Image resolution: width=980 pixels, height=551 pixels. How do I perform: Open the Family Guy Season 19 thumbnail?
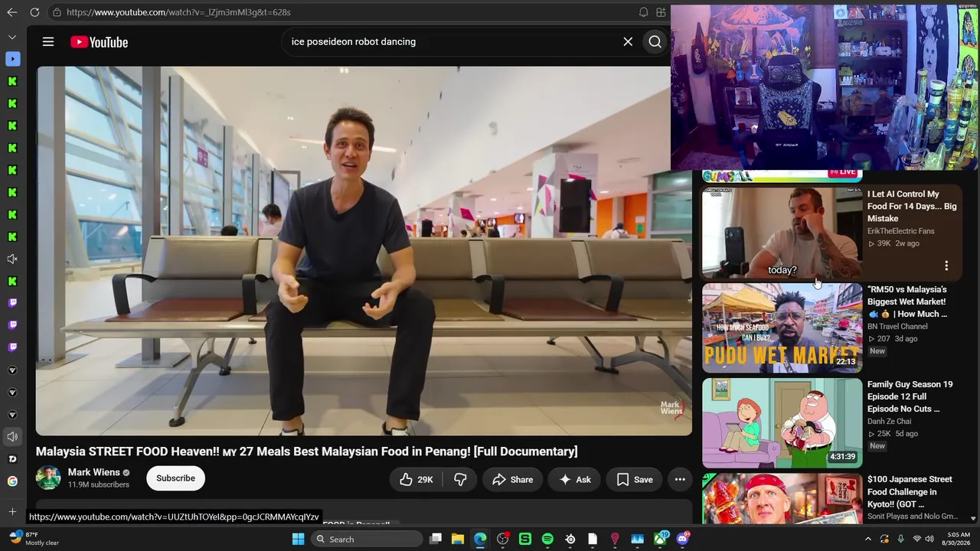[782, 422]
